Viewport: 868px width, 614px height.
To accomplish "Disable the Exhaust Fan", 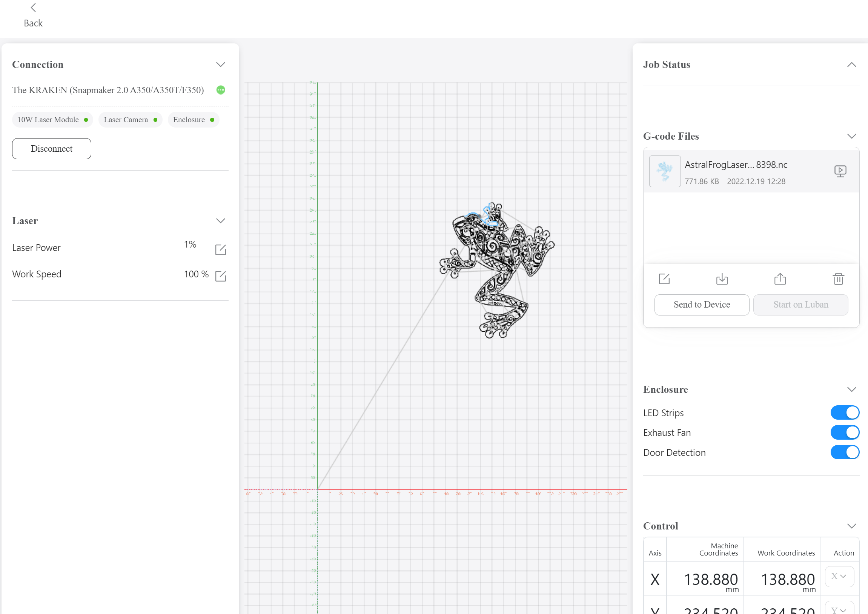I will click(x=845, y=432).
